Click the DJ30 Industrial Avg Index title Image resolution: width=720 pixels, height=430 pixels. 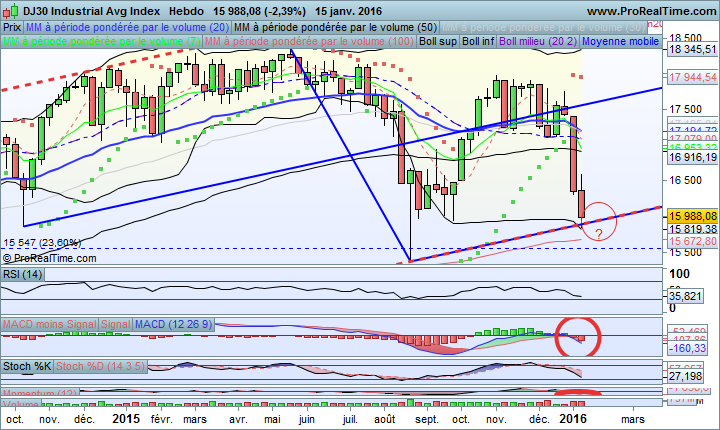point(91,11)
